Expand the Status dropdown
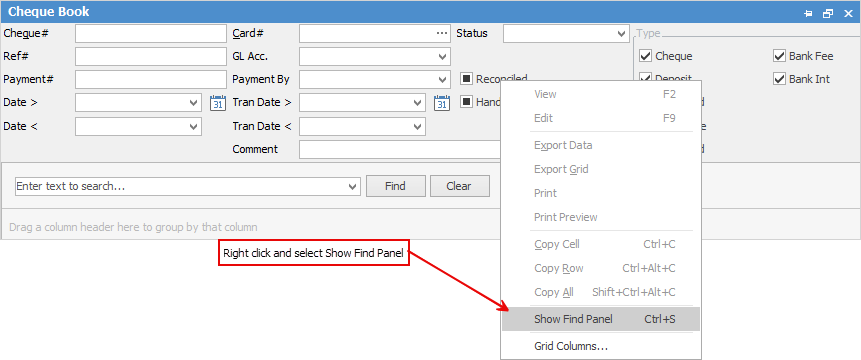Screen dimensions: 861x360 pos(622,33)
